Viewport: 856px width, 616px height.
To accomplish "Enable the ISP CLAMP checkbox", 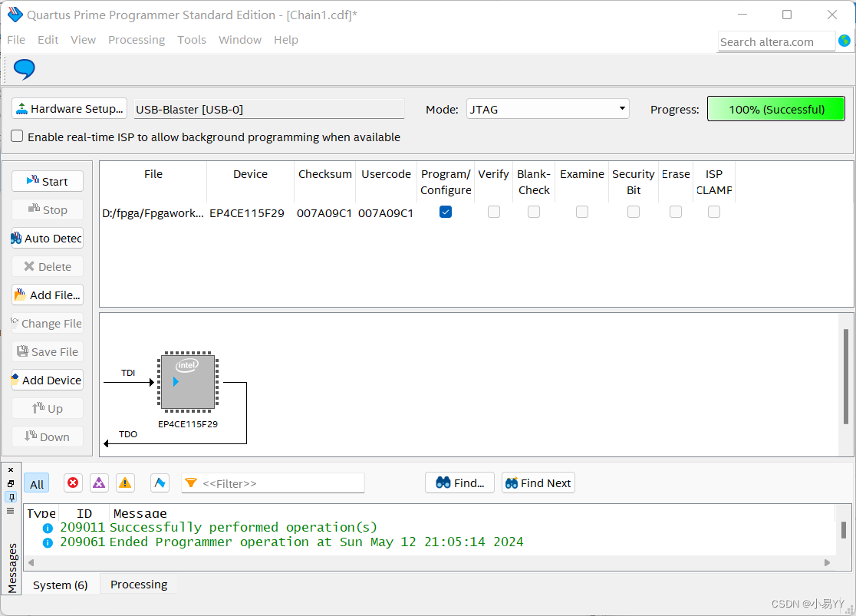I will pyautogui.click(x=713, y=212).
